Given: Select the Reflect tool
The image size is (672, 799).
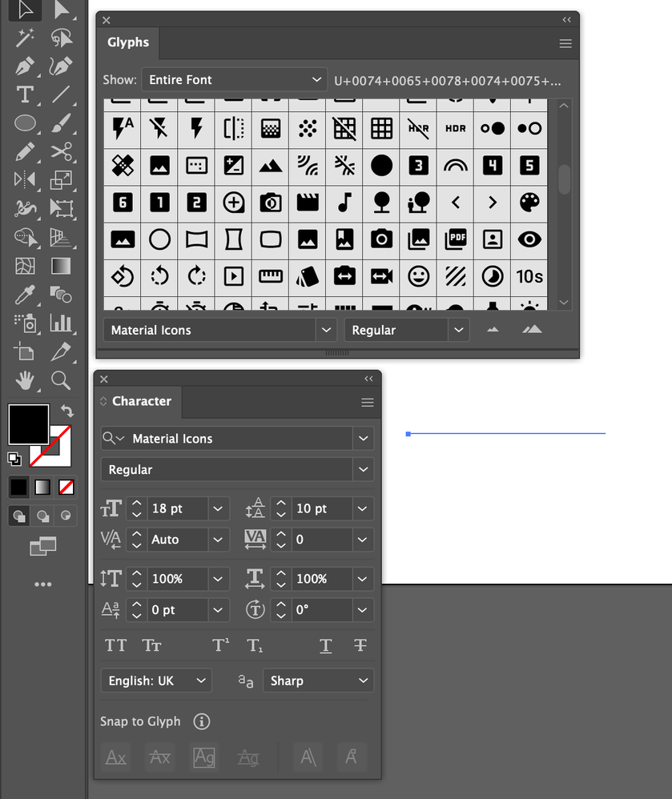Looking at the screenshot, I should coord(25,180).
